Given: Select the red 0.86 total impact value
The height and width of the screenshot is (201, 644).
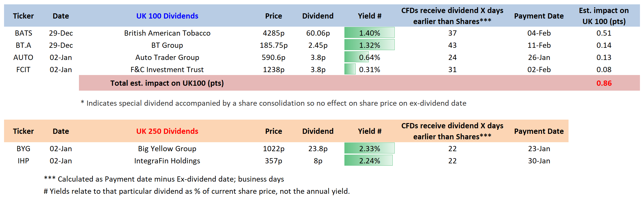Looking at the screenshot, I should tap(604, 83).
